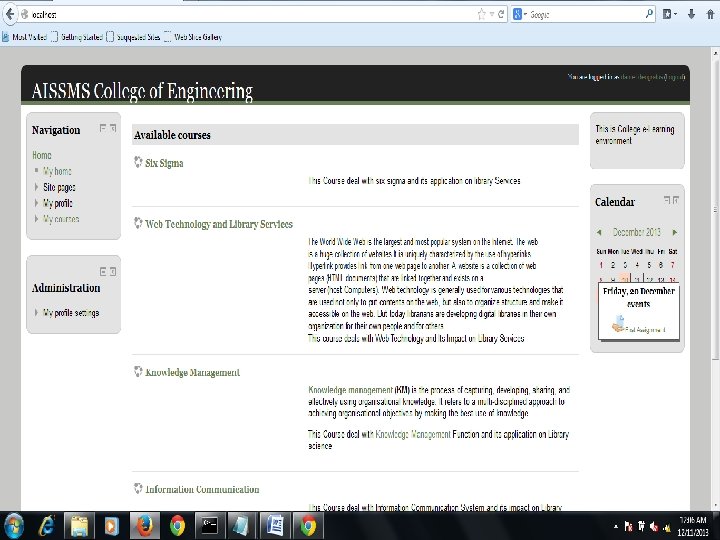Dock the Calendar block
The height and width of the screenshot is (540, 720).
(x=676, y=200)
